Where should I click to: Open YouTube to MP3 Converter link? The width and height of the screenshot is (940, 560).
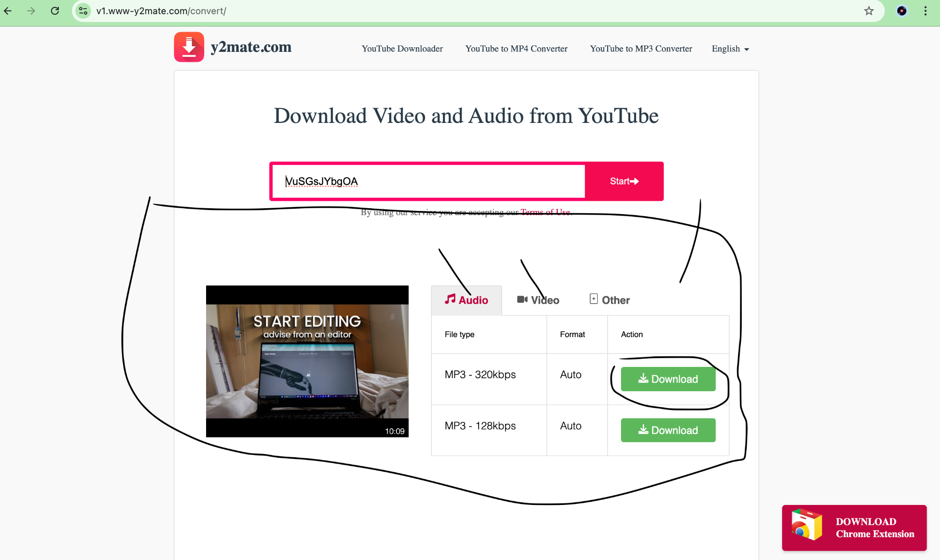pos(641,49)
